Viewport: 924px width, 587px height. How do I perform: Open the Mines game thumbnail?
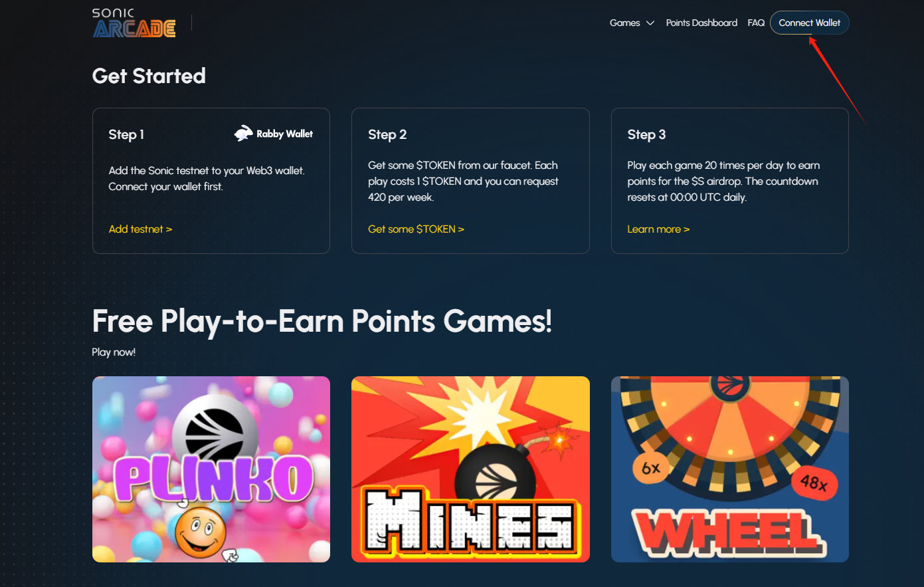pyautogui.click(x=470, y=469)
